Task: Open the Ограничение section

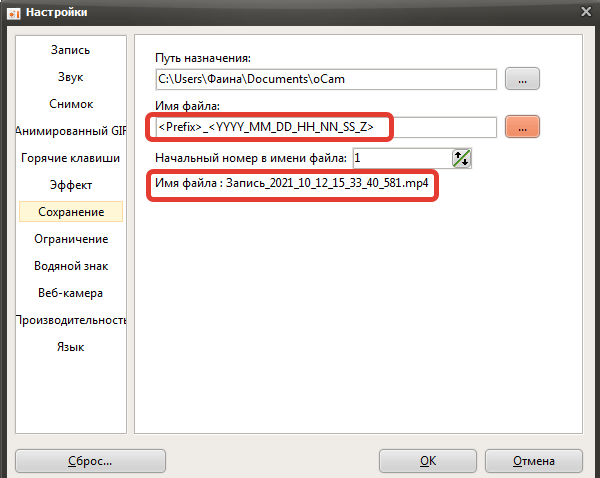Action: pos(70,239)
